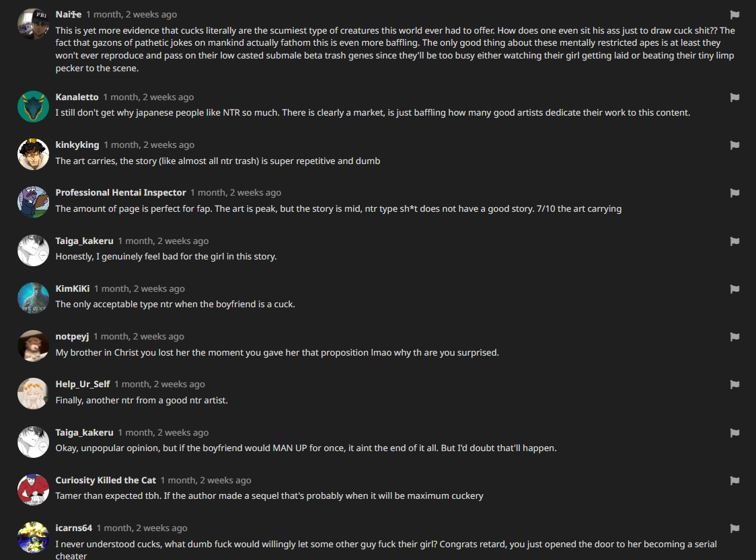Open notpeyj's avatar thumbnail
This screenshot has width=756, height=560.
(x=33, y=346)
